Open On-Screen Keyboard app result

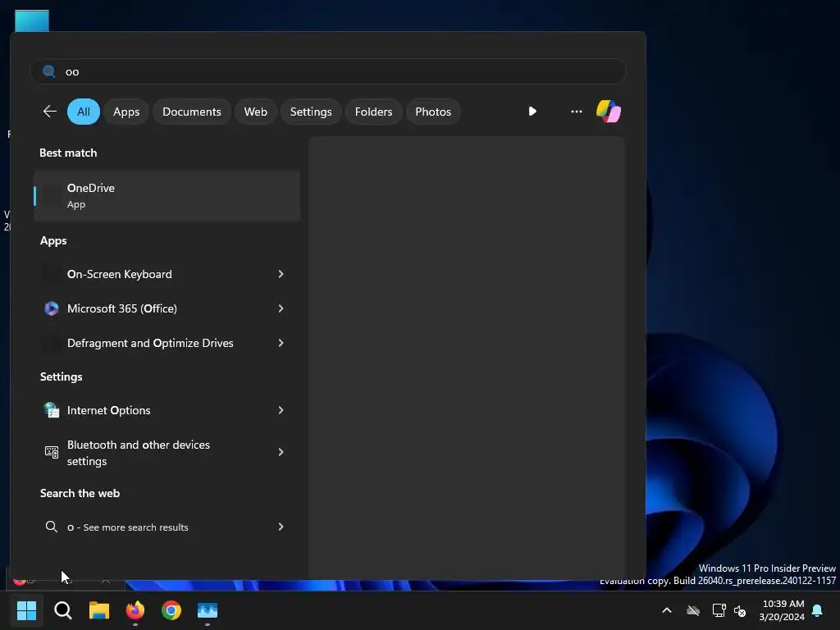(x=167, y=274)
